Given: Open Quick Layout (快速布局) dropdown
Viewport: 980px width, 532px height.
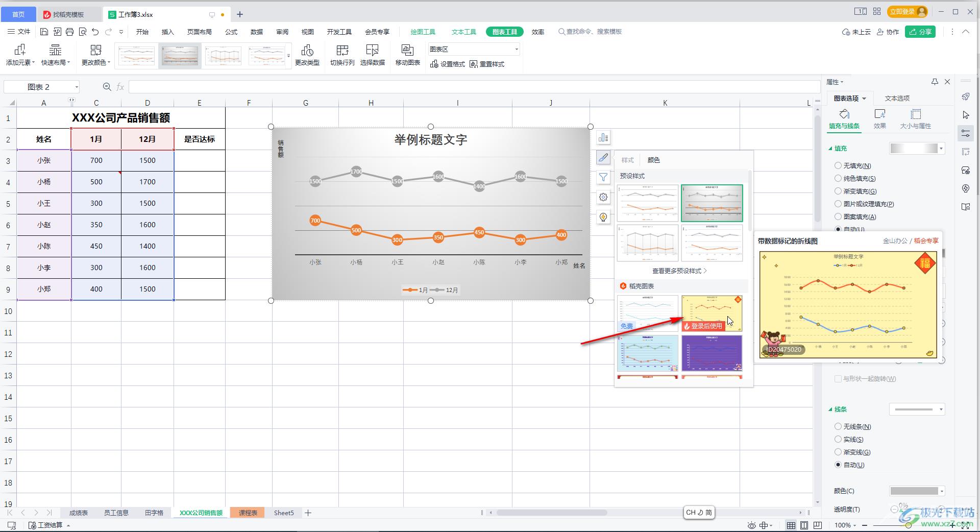Looking at the screenshot, I should coord(55,55).
